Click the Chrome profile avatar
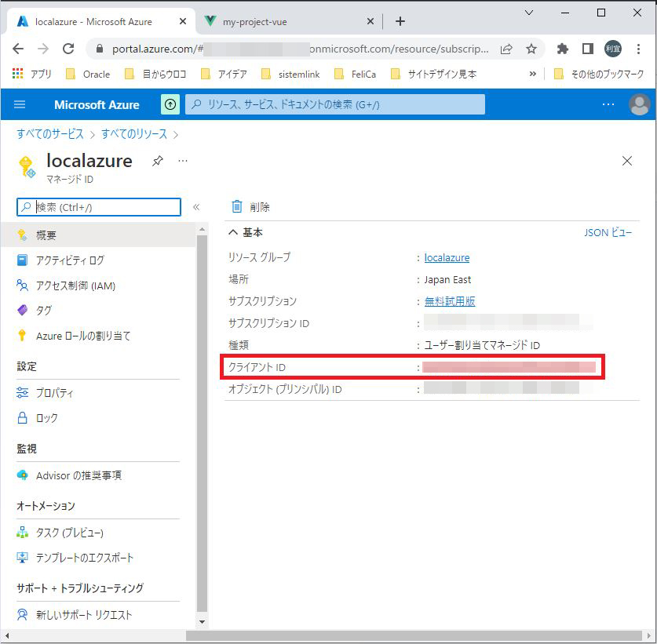The image size is (657, 644). click(x=612, y=49)
